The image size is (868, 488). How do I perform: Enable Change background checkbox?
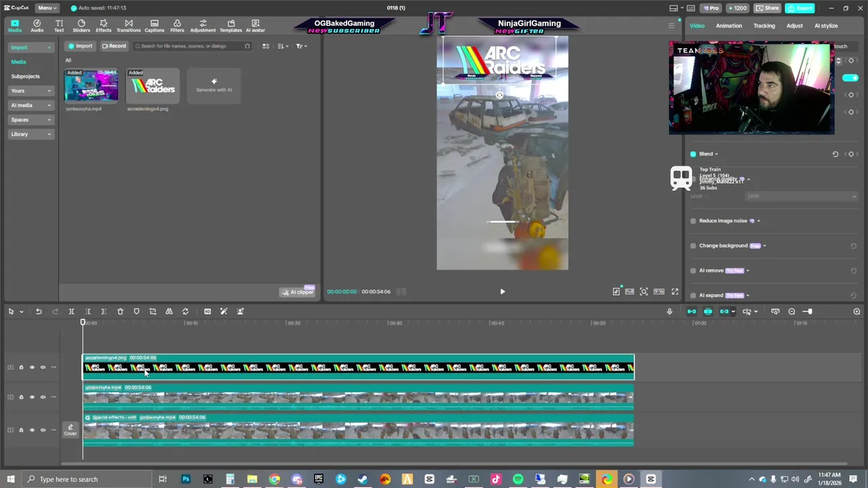click(x=693, y=245)
